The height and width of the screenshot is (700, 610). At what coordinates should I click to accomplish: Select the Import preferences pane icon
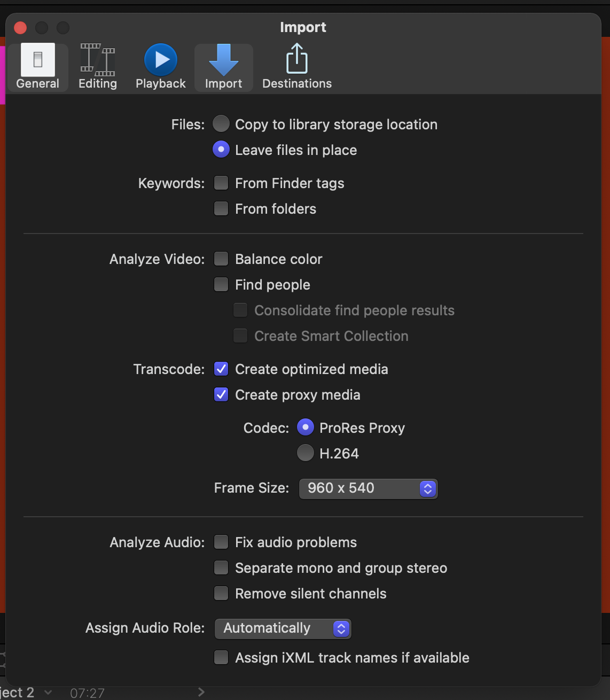point(223,67)
